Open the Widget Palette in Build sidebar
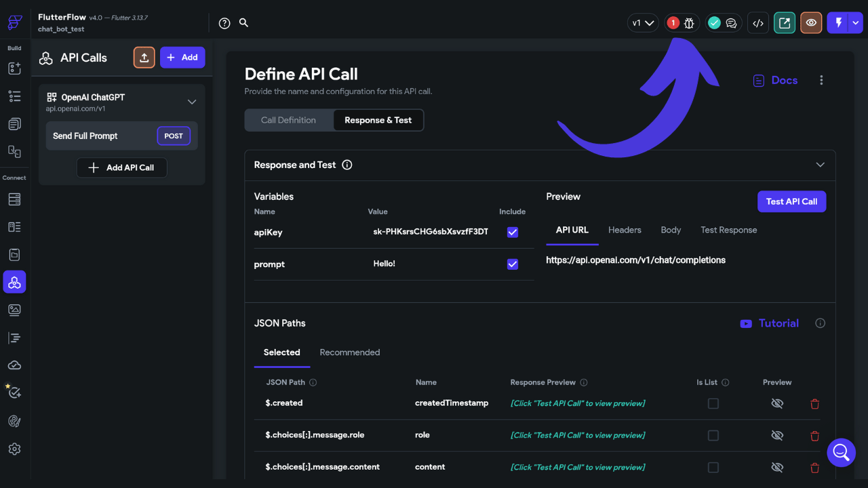 pyautogui.click(x=14, y=68)
